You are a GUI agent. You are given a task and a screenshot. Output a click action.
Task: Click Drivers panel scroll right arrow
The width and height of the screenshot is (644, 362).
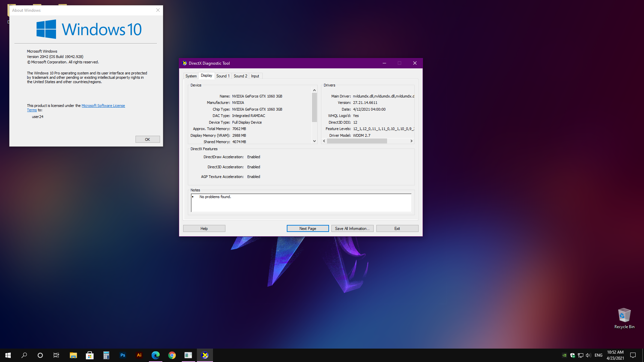point(412,141)
